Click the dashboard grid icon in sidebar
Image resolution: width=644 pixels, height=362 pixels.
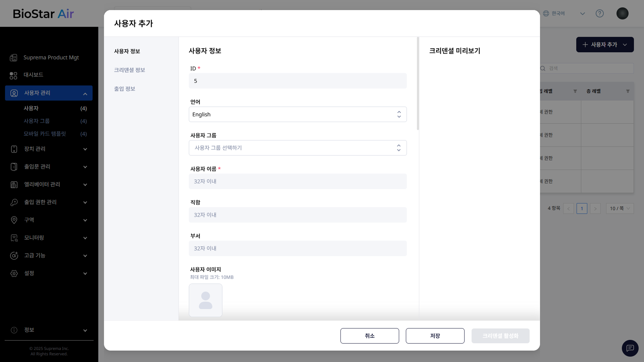pos(13,75)
